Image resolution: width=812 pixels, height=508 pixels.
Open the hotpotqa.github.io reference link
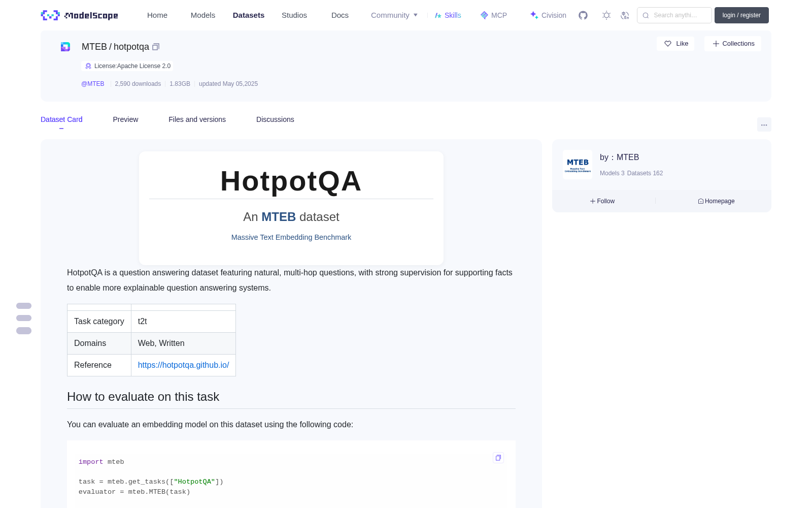click(x=183, y=365)
